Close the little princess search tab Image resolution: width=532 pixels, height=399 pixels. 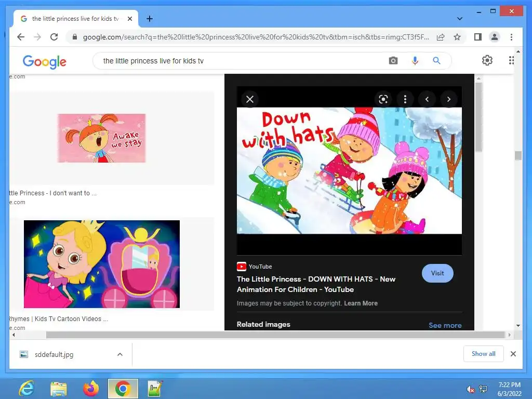coord(129,19)
